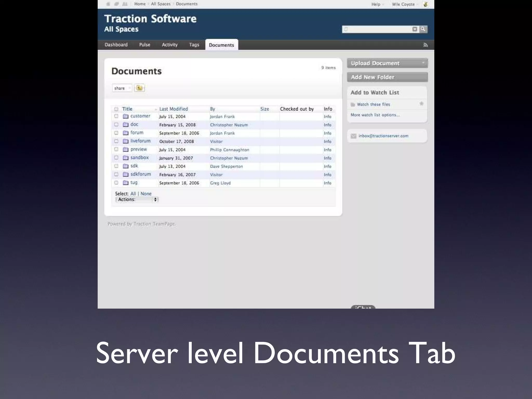
Task: Go to Home in breadcrumb
Action: (x=140, y=4)
